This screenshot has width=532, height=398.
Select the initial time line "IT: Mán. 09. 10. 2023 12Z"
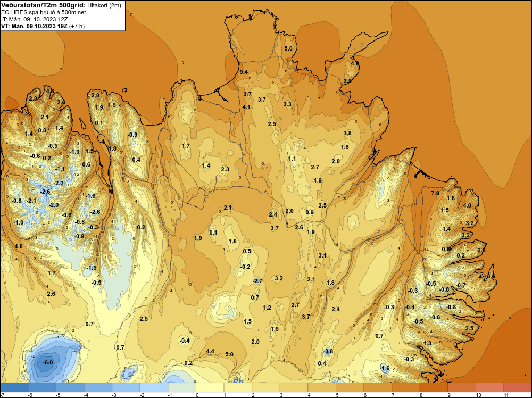[x=34, y=19]
